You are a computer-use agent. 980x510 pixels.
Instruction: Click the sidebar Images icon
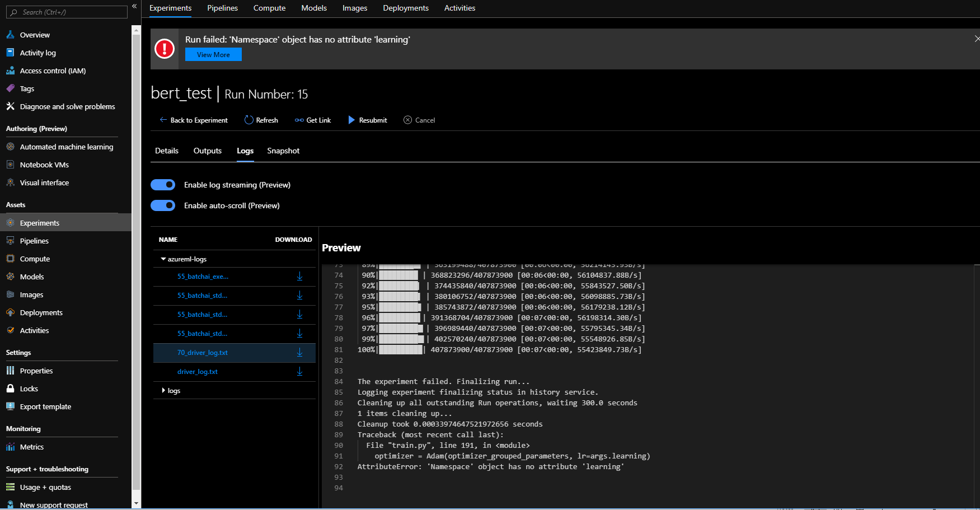(10, 294)
